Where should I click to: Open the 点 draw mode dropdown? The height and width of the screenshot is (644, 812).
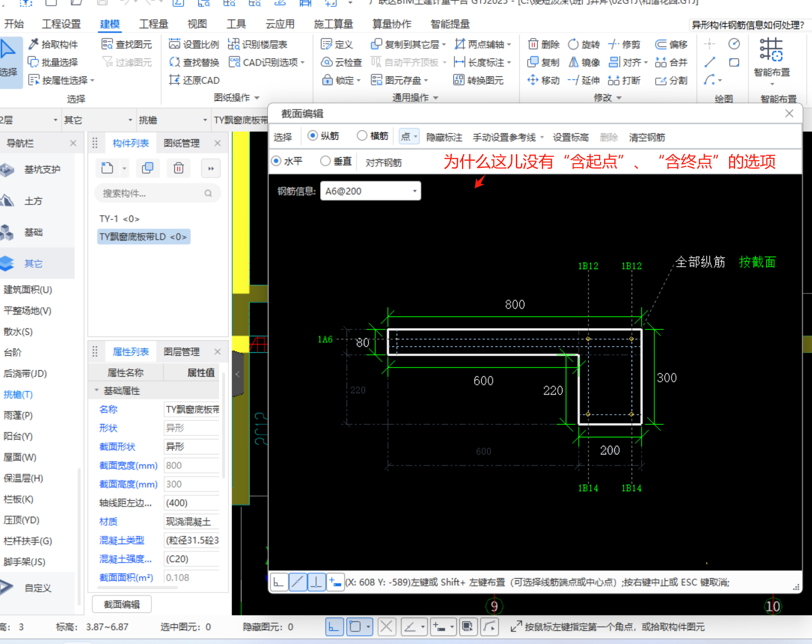[x=409, y=137]
